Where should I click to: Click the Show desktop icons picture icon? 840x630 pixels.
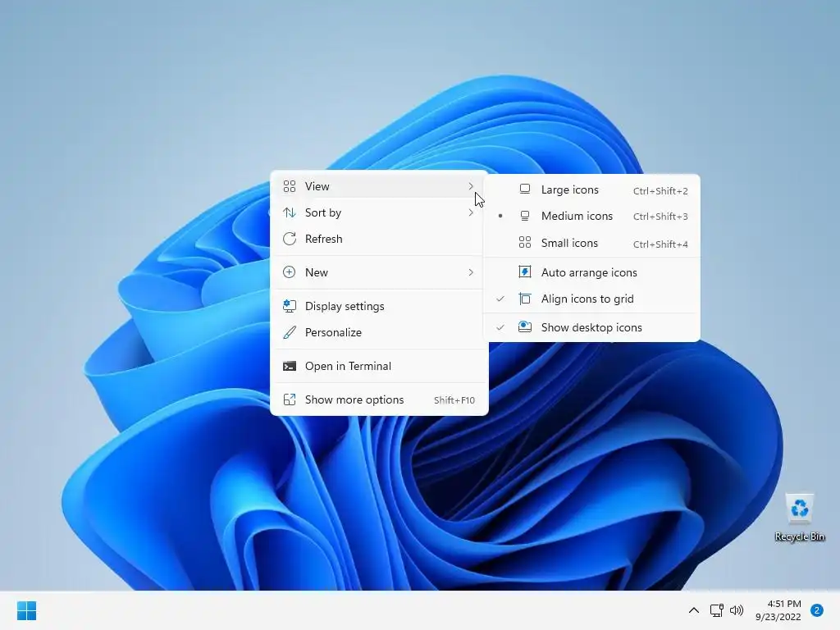click(x=525, y=326)
